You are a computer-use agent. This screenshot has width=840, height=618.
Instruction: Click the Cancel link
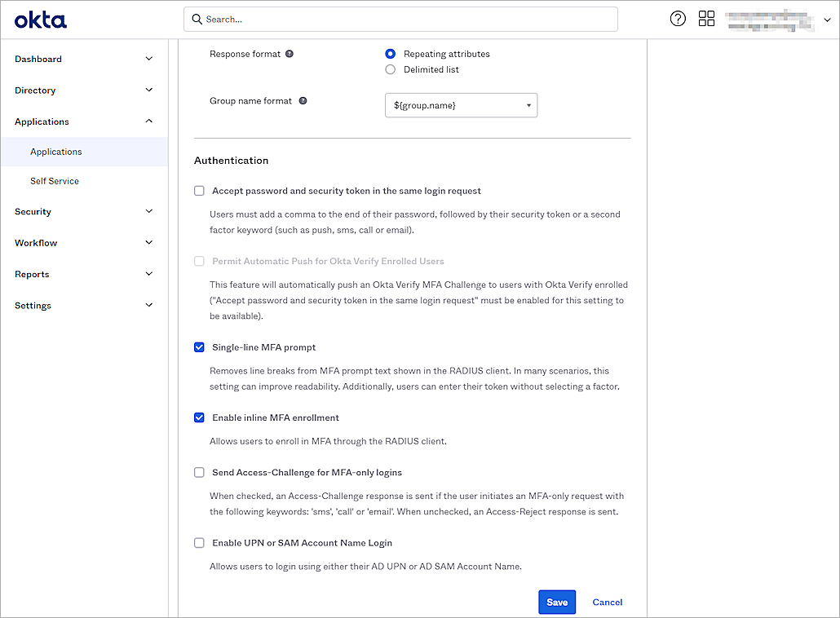coord(607,602)
